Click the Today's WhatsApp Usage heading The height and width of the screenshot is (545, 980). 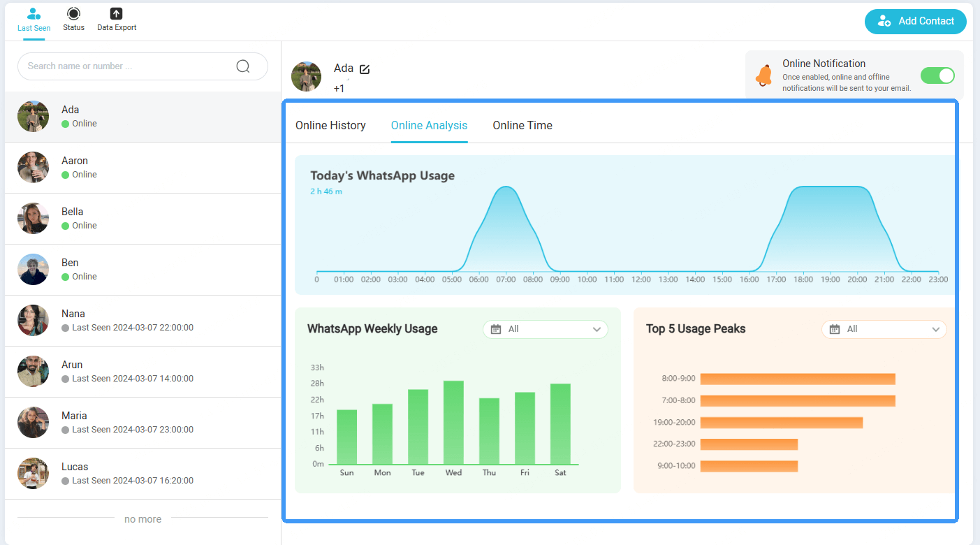click(x=382, y=175)
